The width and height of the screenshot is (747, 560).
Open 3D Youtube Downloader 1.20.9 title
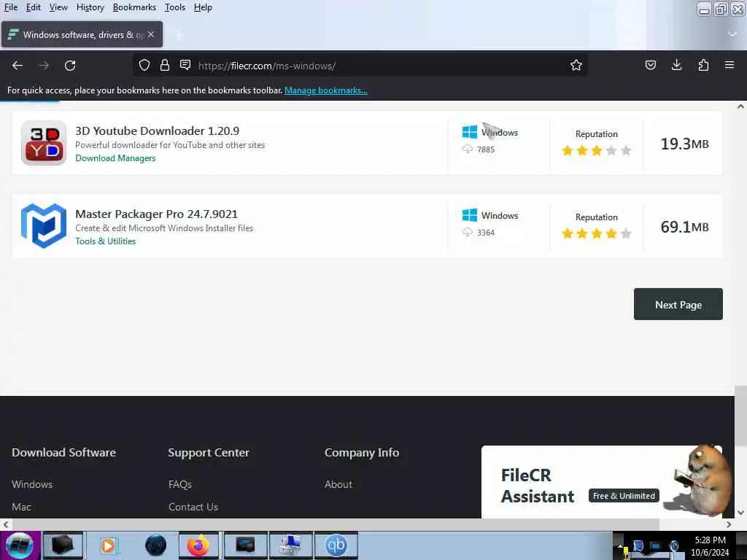click(x=158, y=131)
